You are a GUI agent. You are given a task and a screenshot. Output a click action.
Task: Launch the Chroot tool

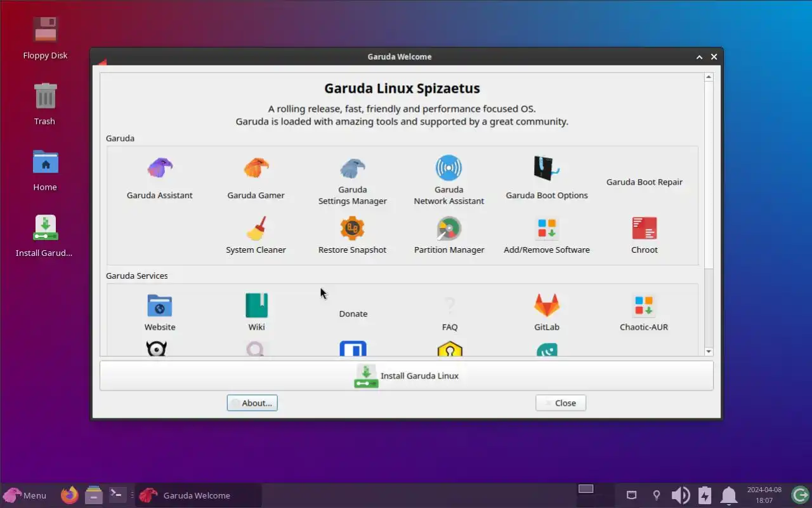pyautogui.click(x=644, y=236)
